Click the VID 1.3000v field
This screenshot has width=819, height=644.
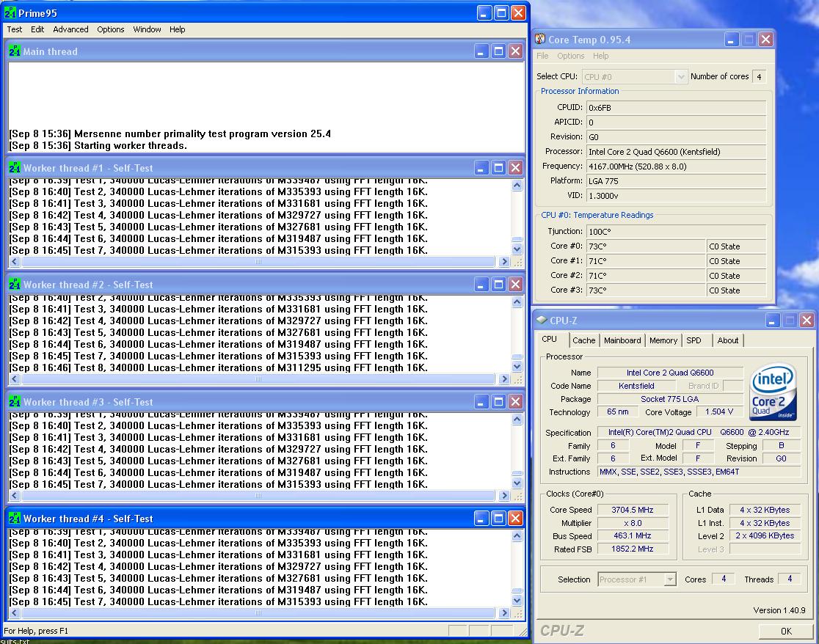click(x=677, y=196)
